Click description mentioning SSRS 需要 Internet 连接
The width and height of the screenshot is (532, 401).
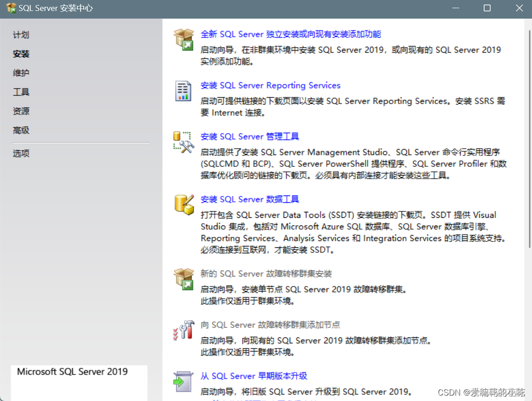[x=353, y=107]
